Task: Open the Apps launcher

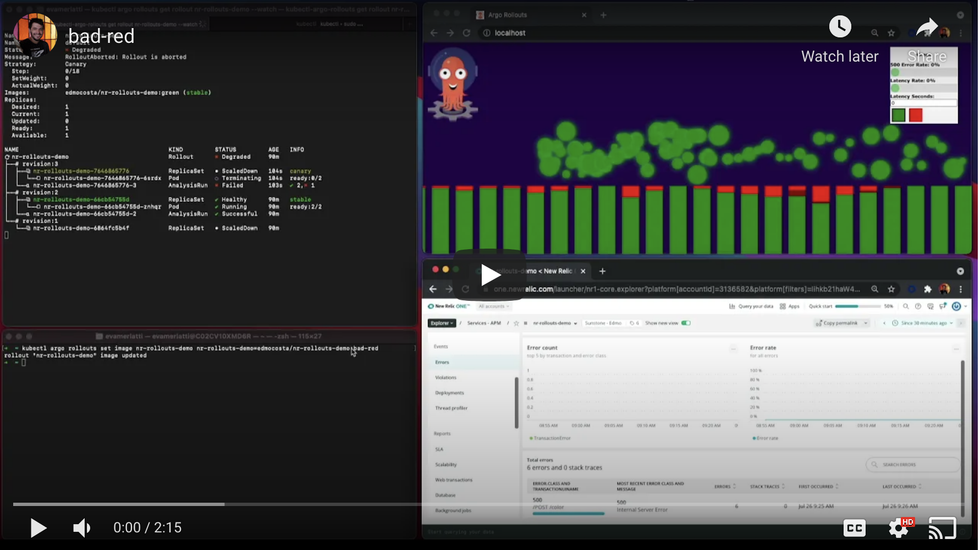Action: [x=790, y=306]
